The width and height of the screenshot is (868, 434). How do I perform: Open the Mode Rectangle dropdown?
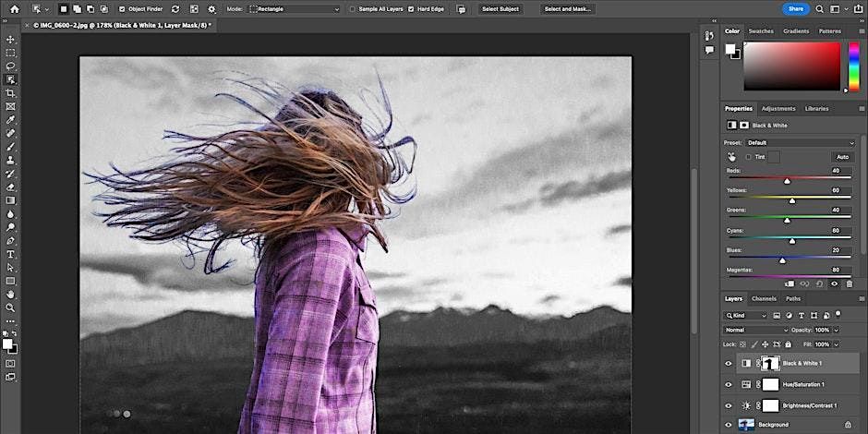pos(294,8)
